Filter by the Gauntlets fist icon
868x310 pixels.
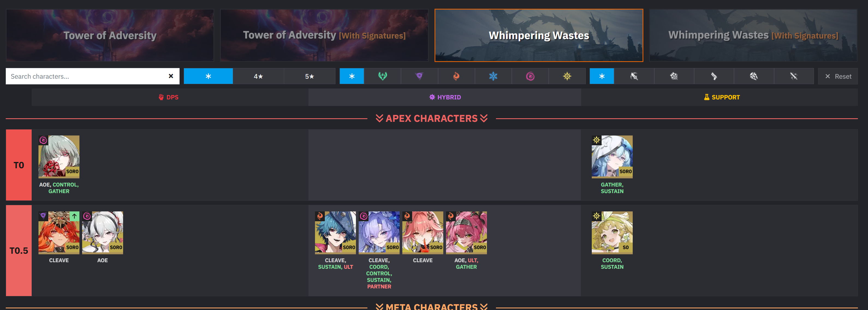pos(674,76)
